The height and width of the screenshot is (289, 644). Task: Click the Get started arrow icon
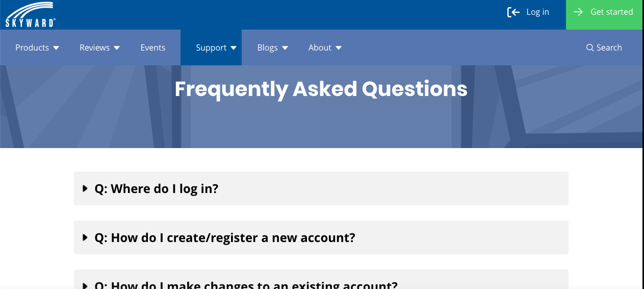[578, 12]
